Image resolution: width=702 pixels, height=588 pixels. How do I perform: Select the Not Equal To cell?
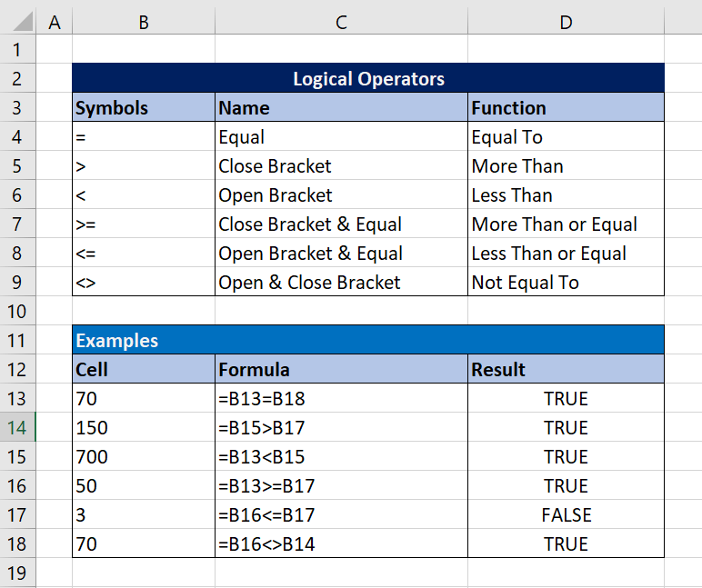tap(566, 283)
